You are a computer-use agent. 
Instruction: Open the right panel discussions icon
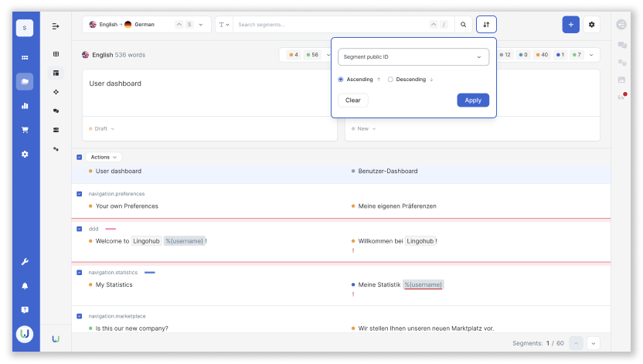[x=621, y=45]
